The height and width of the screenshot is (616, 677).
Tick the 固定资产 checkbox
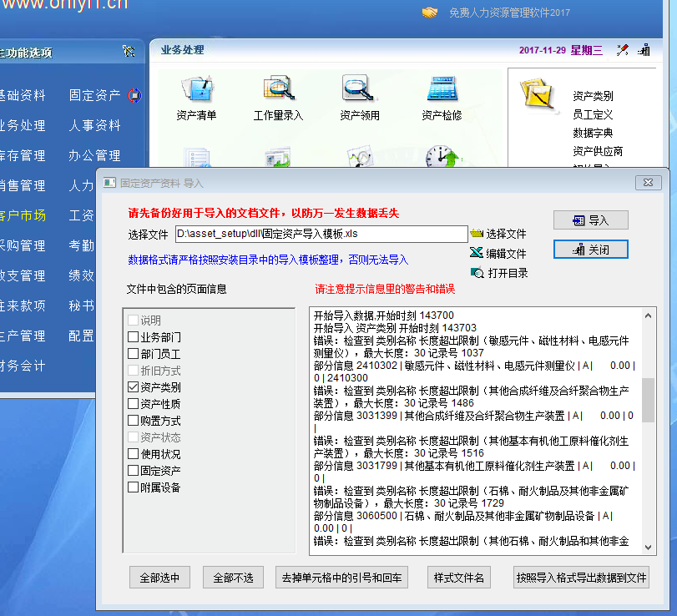click(x=134, y=471)
